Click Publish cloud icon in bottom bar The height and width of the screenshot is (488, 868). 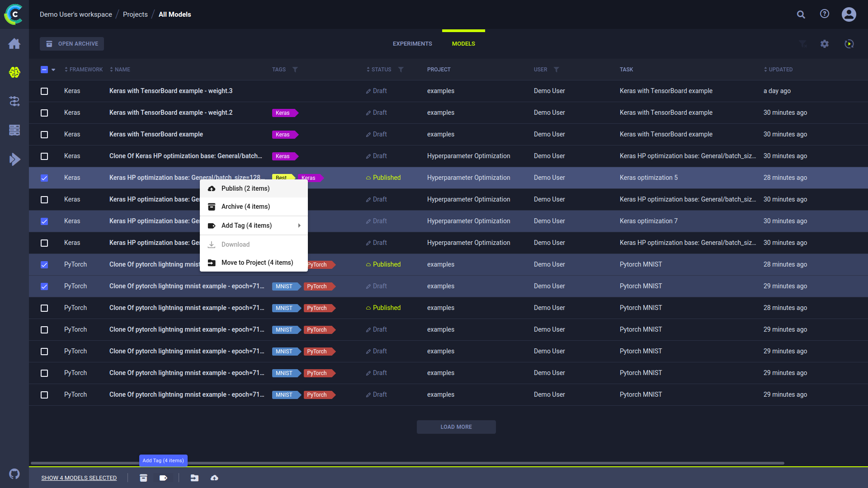coord(214,478)
